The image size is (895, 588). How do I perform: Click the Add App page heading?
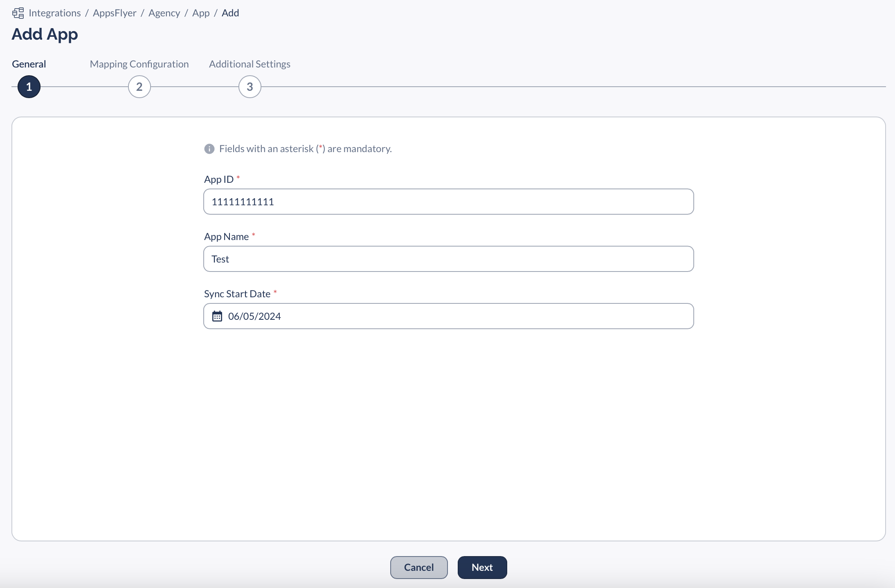point(45,34)
